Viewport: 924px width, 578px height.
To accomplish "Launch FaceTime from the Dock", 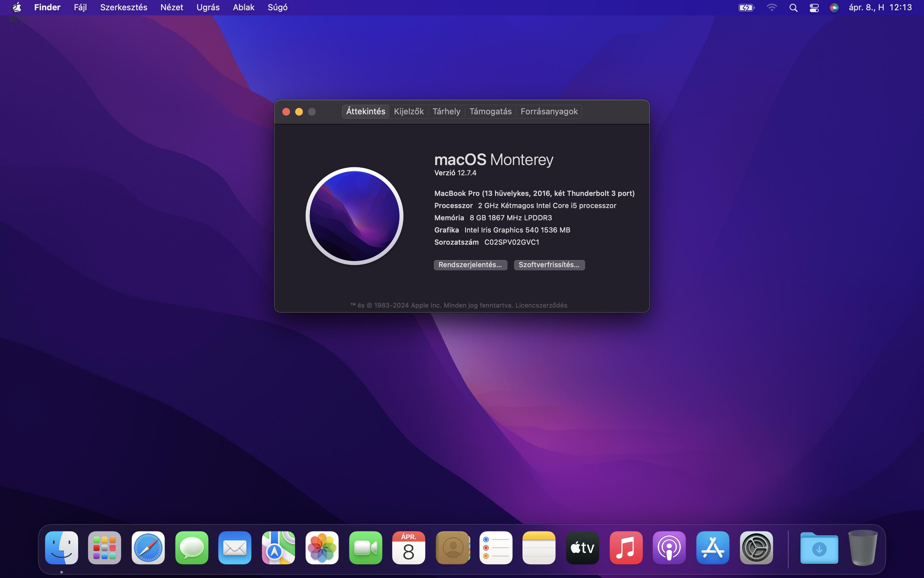I will 365,547.
